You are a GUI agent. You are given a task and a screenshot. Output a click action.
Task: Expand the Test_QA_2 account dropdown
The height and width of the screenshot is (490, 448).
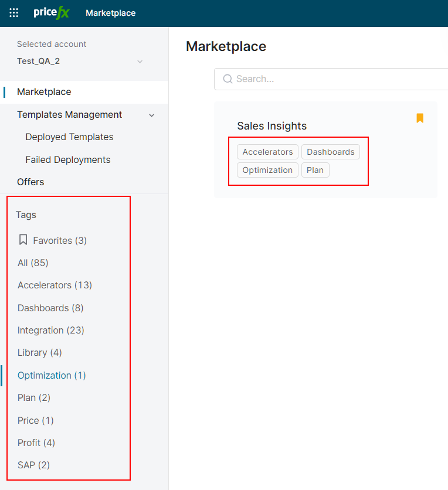pos(140,62)
